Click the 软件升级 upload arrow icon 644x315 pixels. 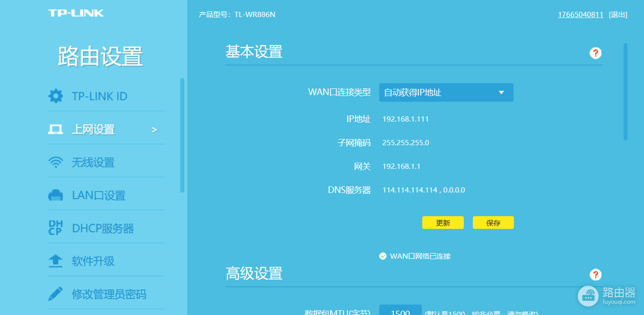[56, 260]
